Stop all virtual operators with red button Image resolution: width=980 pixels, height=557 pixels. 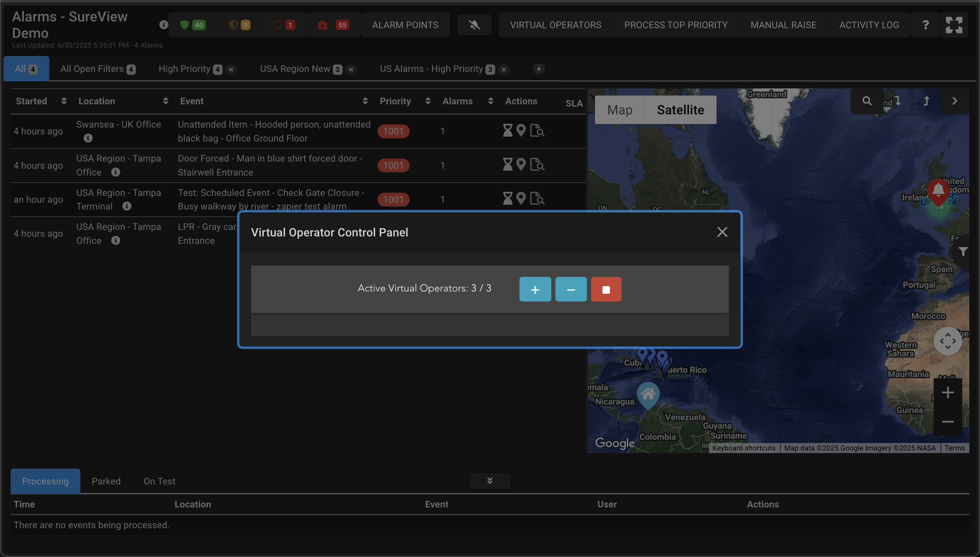[606, 289]
